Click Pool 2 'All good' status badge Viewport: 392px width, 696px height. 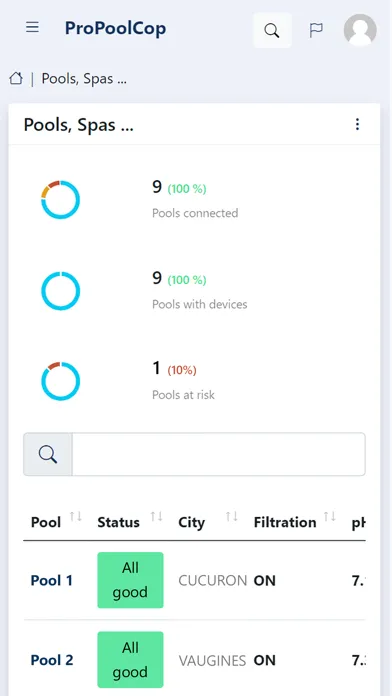[x=131, y=660]
